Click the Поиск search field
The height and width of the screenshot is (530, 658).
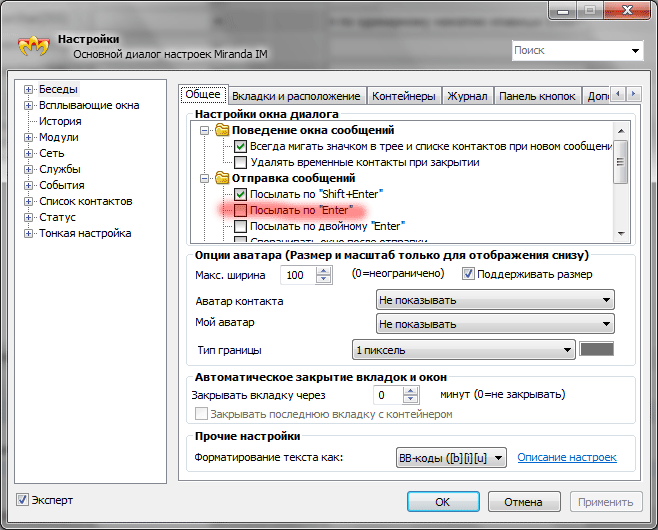(571, 51)
